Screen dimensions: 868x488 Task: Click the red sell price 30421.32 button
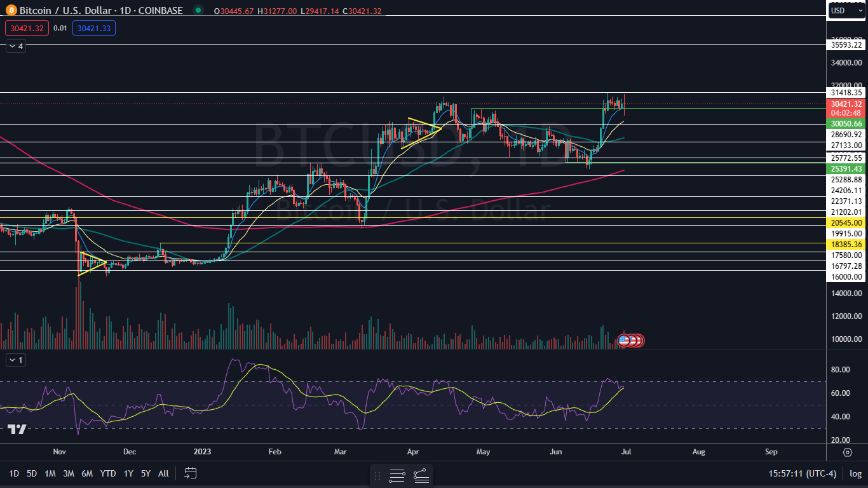pos(27,28)
